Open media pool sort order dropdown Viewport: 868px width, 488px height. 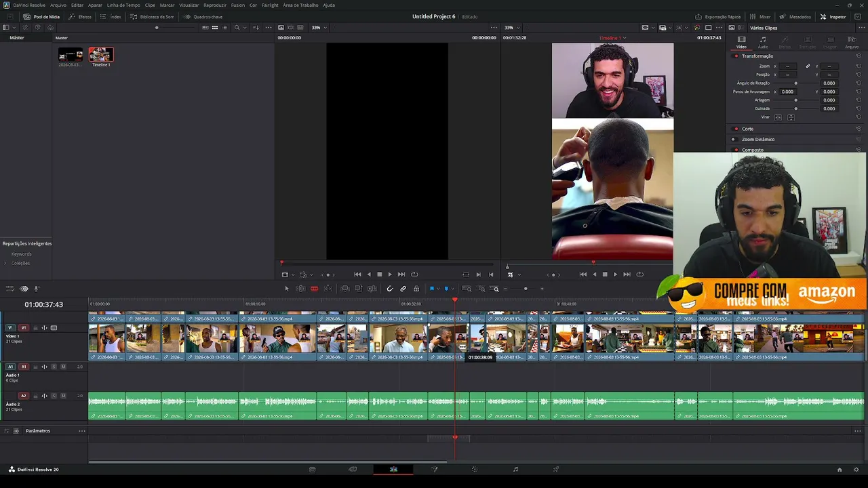256,28
